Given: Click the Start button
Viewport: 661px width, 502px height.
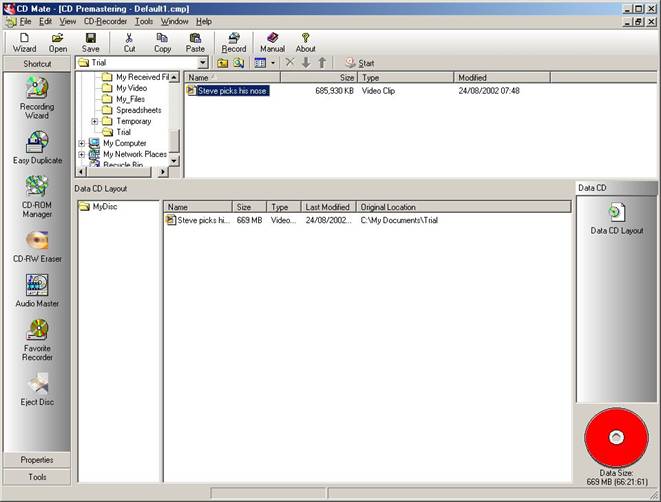Looking at the screenshot, I should point(360,63).
